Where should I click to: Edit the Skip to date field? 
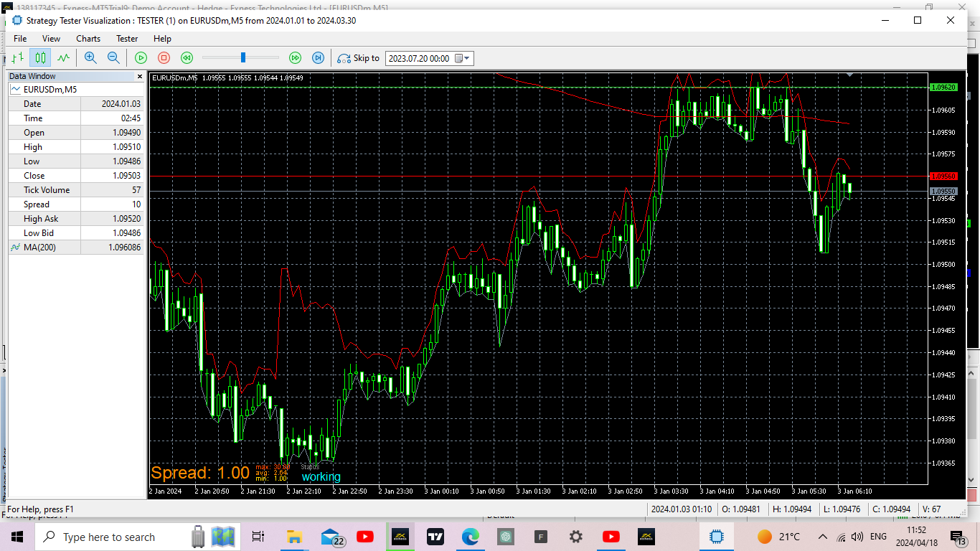pyautogui.click(x=420, y=58)
